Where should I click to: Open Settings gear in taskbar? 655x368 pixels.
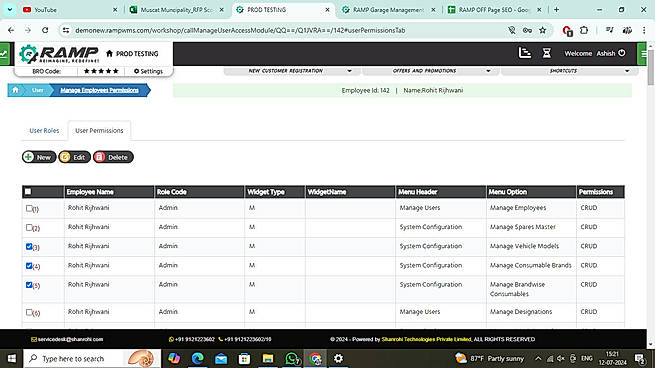tap(338, 358)
